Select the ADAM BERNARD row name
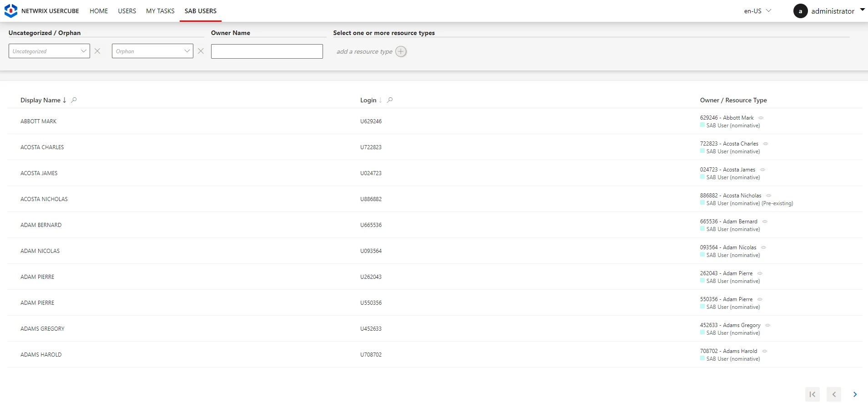Screen dimensions: 868x403 [x=41, y=225]
